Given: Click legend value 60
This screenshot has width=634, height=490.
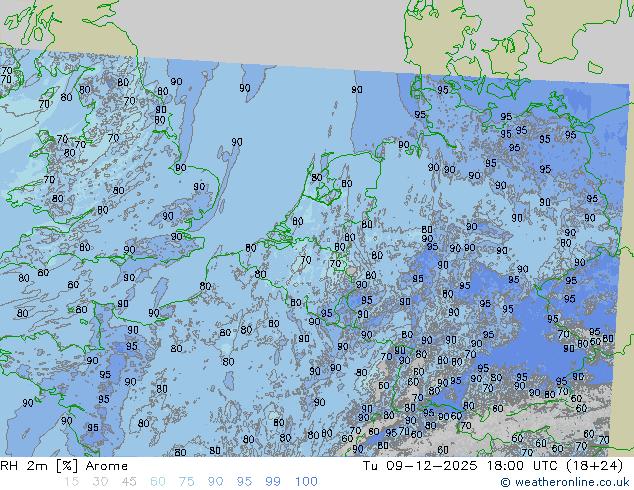Looking at the screenshot, I should click(x=158, y=482).
